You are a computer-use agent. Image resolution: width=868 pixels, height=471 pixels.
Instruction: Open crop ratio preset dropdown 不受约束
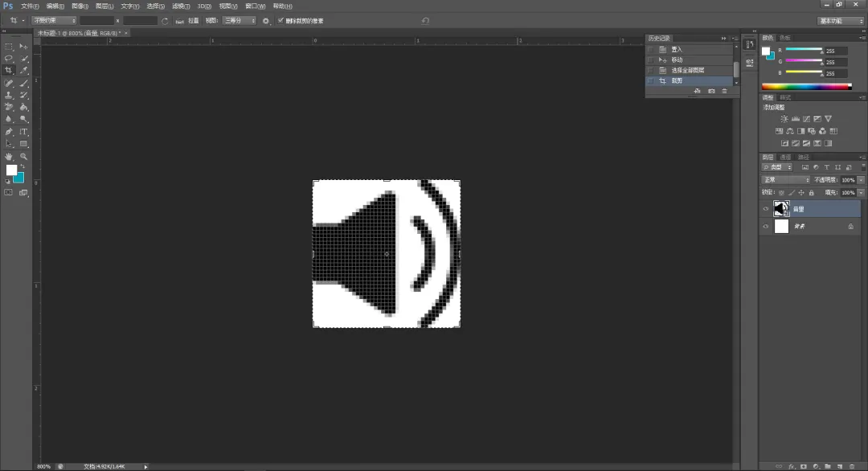click(55, 20)
